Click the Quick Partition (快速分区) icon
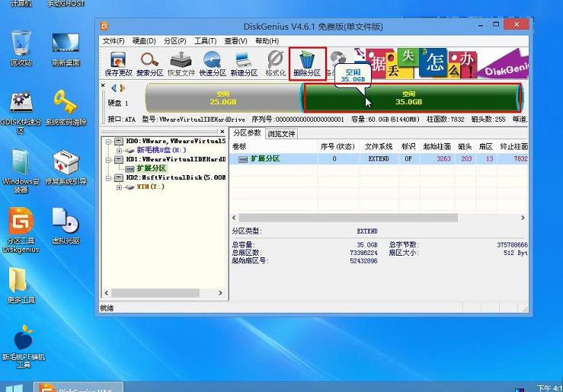Viewport: 563px width, 392px height. click(213, 64)
